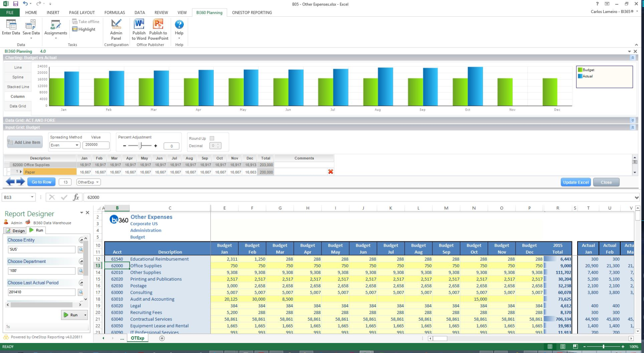Expand the Paper line item row
Viewport: 644px width, 353px height.
20,172
